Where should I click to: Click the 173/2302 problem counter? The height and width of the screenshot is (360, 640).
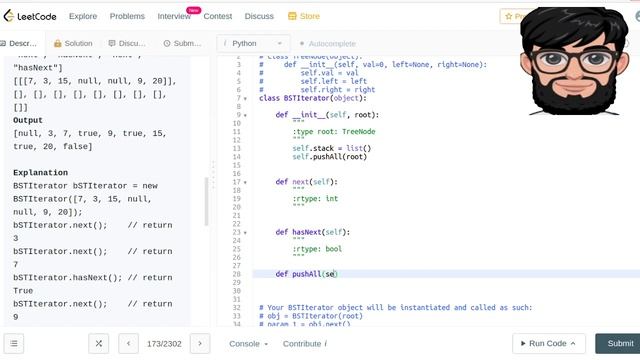point(164,344)
